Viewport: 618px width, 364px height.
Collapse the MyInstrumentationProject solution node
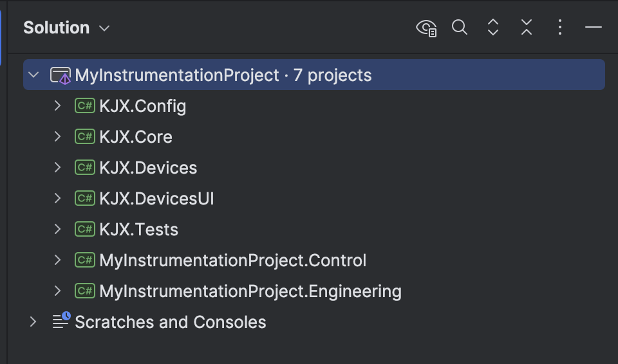[x=34, y=75]
